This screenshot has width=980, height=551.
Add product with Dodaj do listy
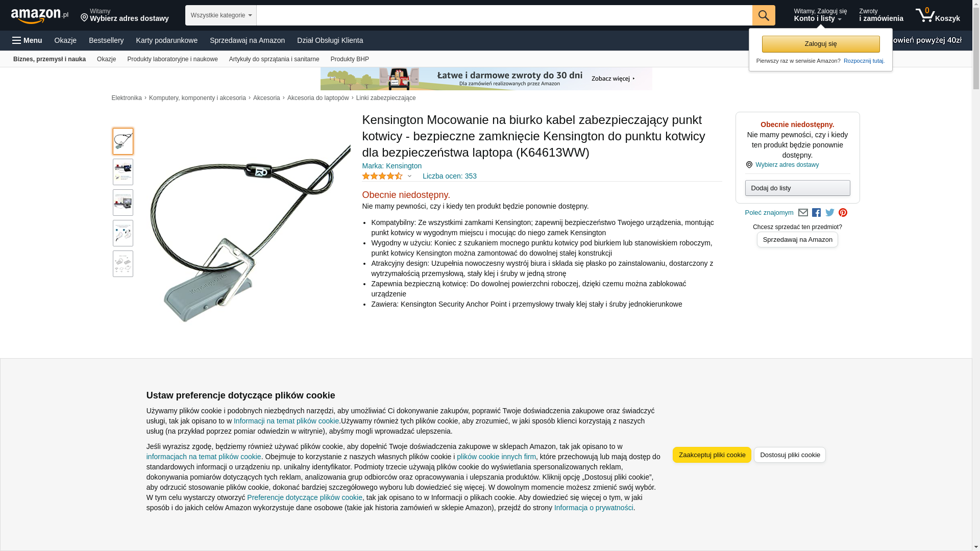tap(797, 188)
